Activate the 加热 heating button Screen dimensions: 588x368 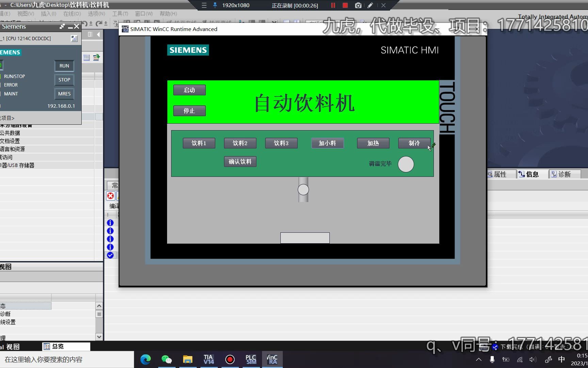pos(373,143)
